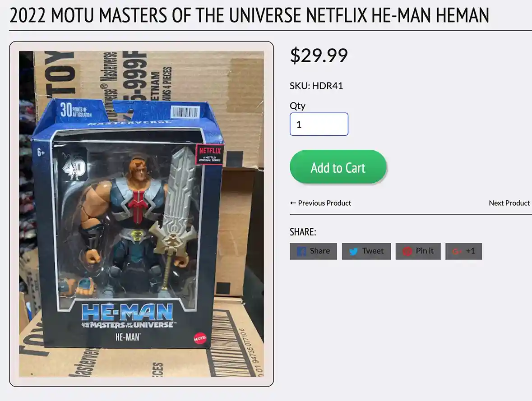
Task: Click the Netflix badge on product photo
Action: point(210,154)
